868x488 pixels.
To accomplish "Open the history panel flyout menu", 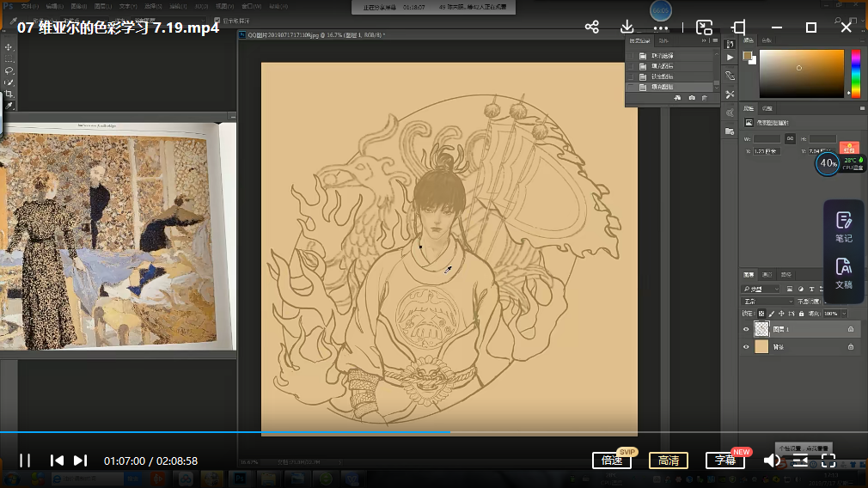I will pyautogui.click(x=715, y=40).
